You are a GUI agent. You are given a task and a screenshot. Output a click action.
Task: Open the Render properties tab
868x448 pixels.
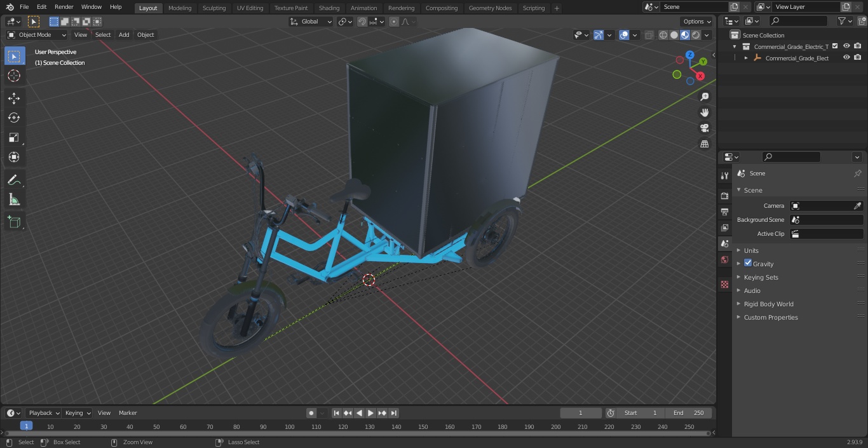click(724, 196)
